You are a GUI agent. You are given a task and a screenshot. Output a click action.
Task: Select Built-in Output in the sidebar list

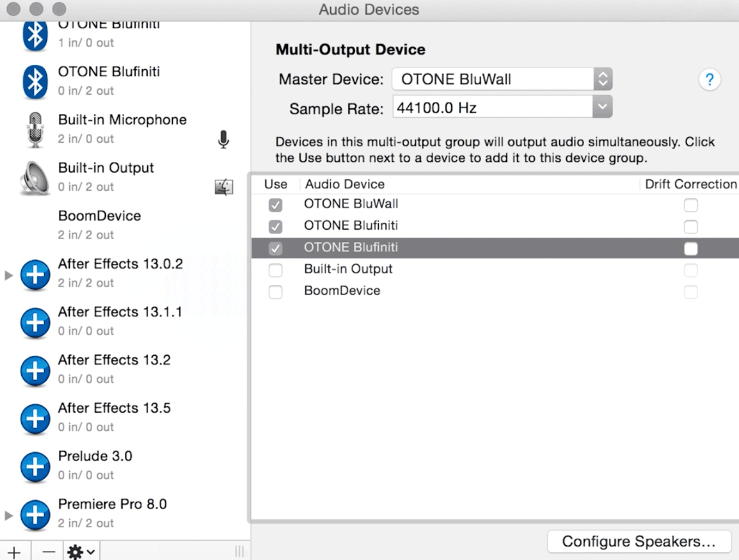tap(124, 177)
